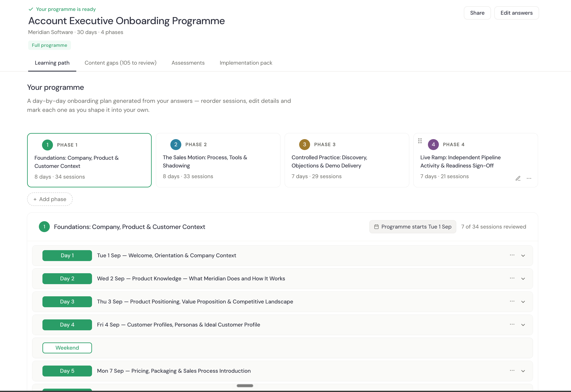Click the '7 of 34 sessions reviewed' text

[493, 227]
